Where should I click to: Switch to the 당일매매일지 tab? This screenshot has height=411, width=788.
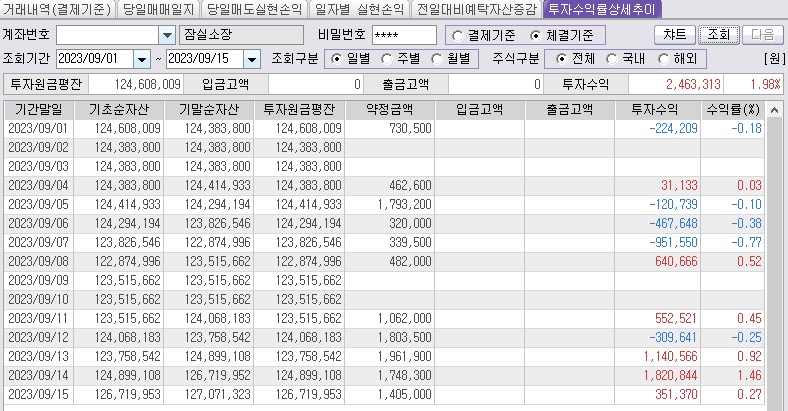point(158,9)
